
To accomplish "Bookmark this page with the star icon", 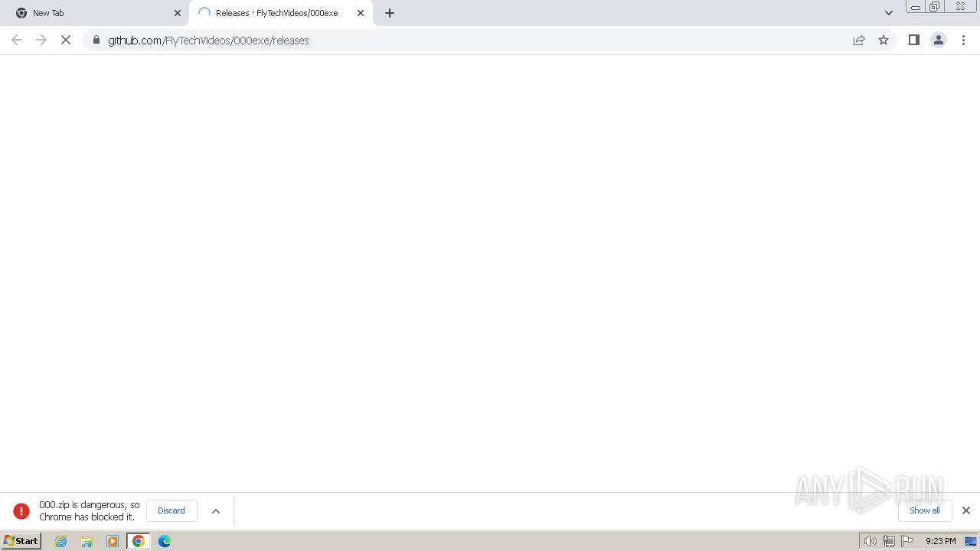I will click(884, 40).
